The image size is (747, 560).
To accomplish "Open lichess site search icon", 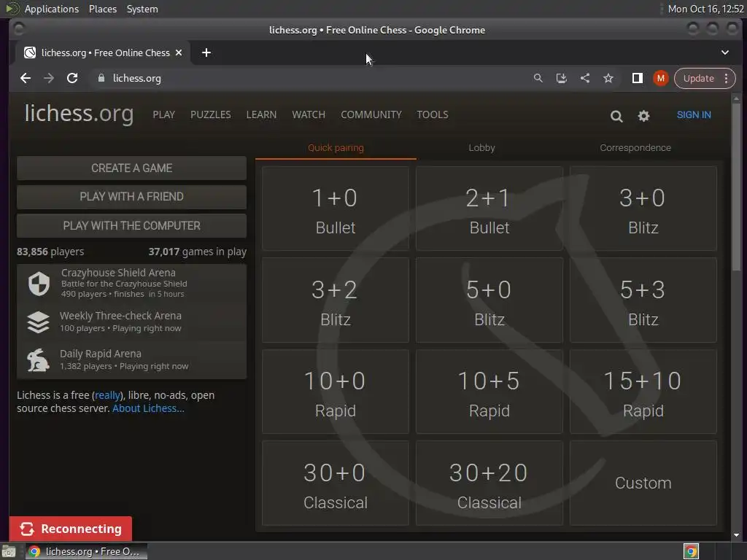I will click(616, 116).
